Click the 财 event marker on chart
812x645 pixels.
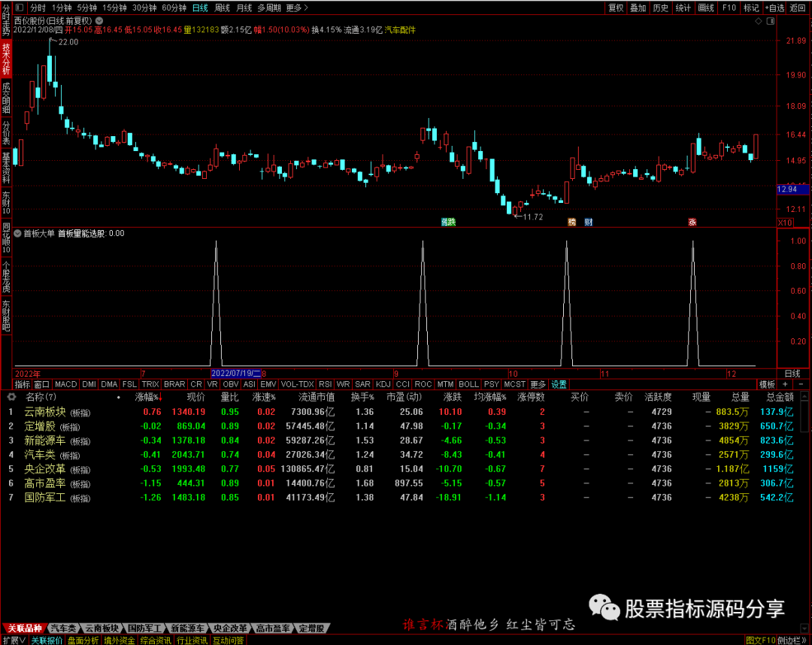pos(588,222)
